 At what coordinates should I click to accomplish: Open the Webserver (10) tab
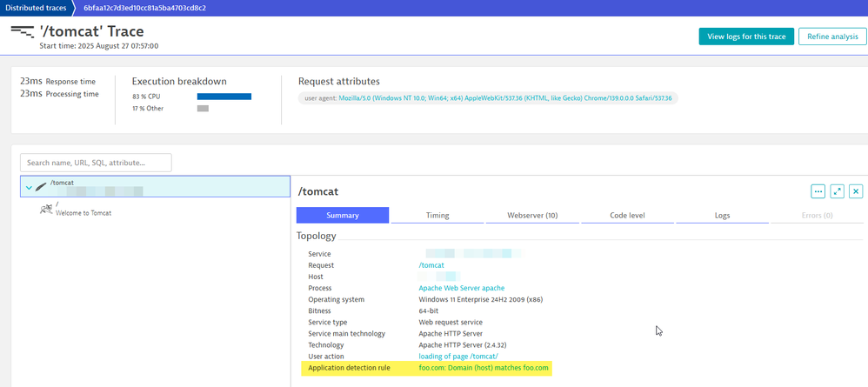(x=532, y=216)
